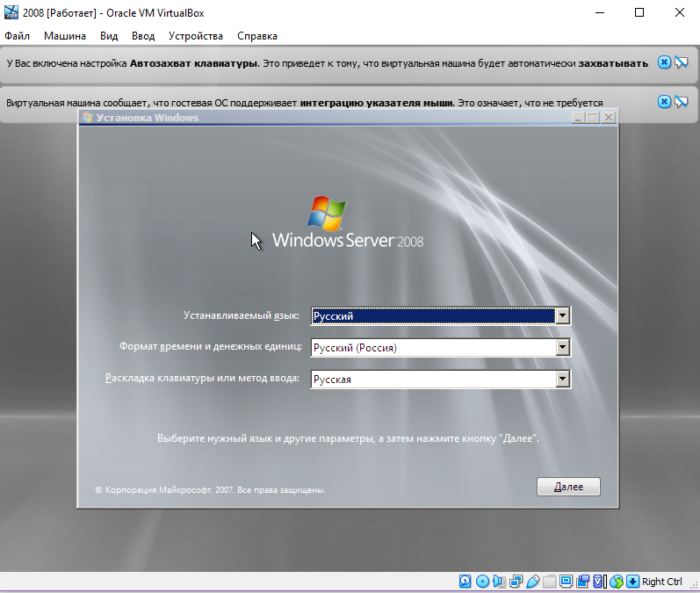The width and height of the screenshot is (700, 593).
Task: Close the Oracle VM VirtualBox window
Action: 680,12
